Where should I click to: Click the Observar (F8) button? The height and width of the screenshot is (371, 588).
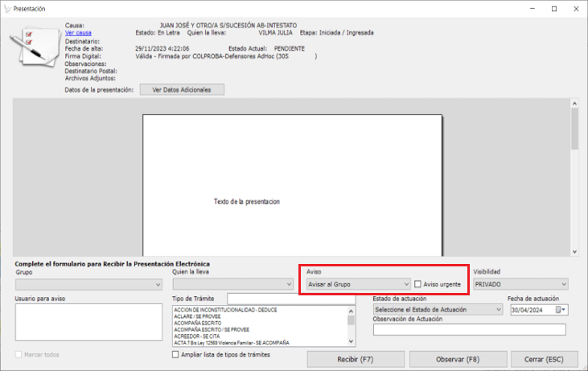click(x=458, y=358)
